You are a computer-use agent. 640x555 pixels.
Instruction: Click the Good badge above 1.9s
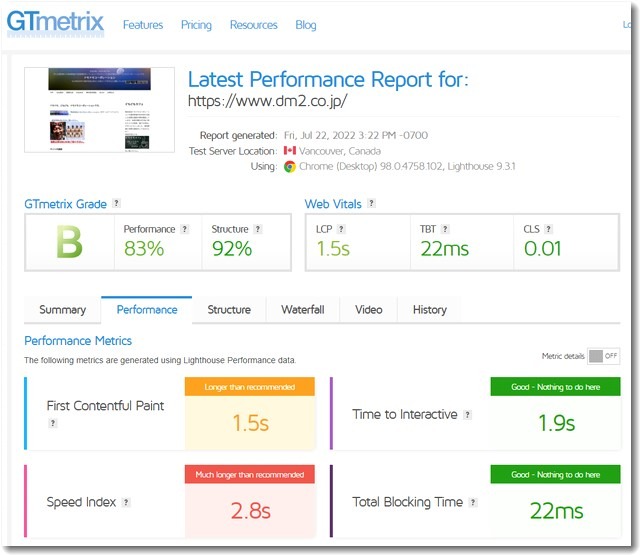click(x=556, y=387)
